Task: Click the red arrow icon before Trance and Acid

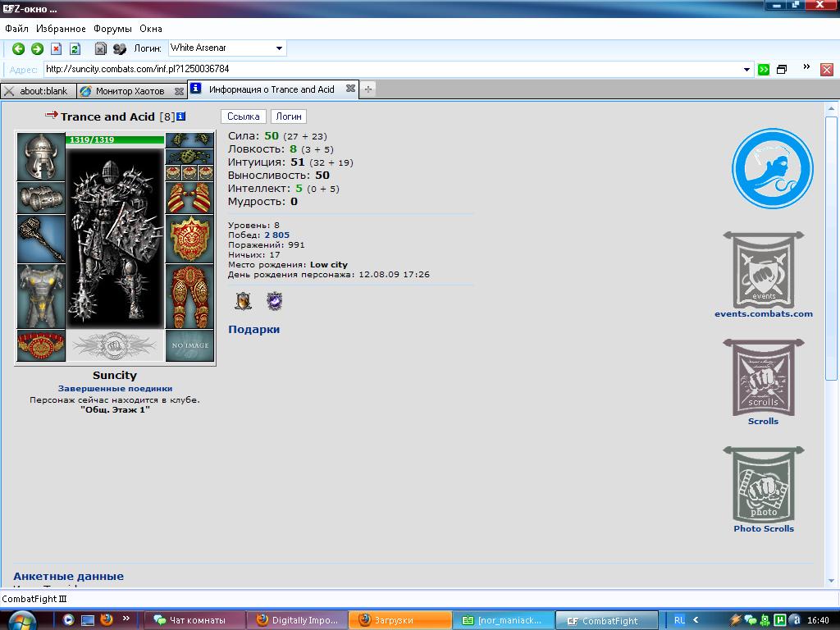Action: tap(52, 114)
